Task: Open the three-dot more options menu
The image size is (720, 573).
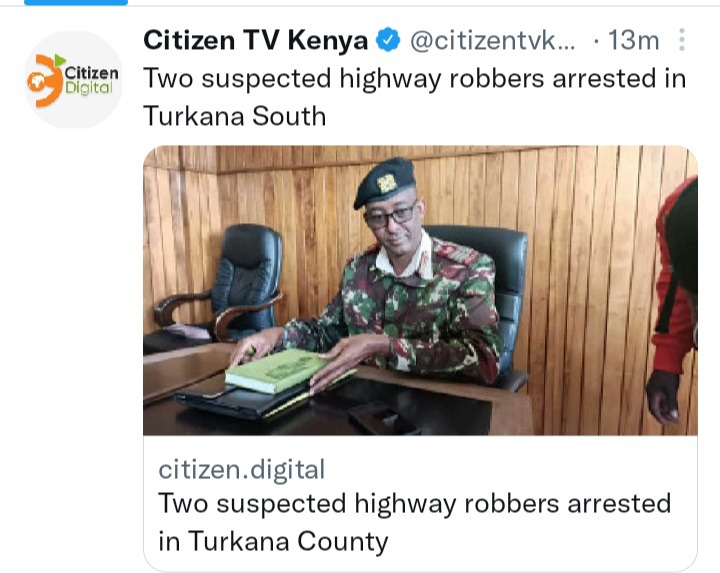Action: pos(682,39)
